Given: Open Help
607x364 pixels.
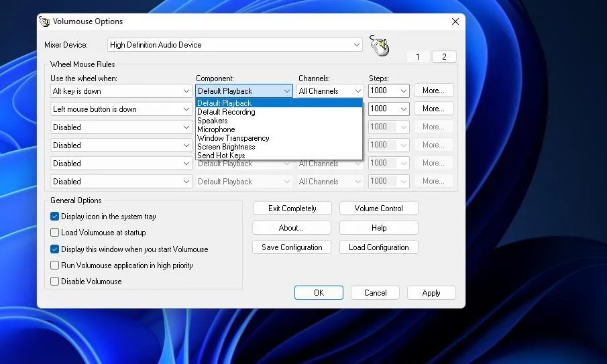Looking at the screenshot, I should (x=378, y=228).
